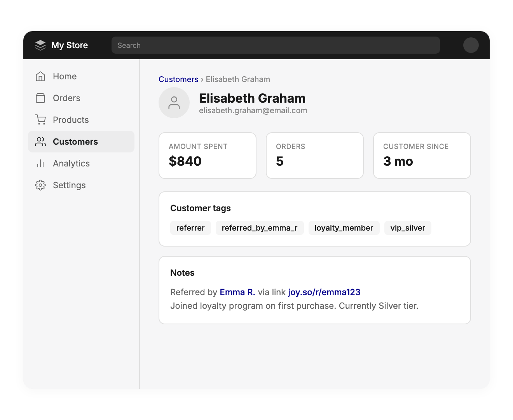This screenshot has height=420, width=513.
Task: Open Products via the shopping cart icon
Action: (41, 120)
